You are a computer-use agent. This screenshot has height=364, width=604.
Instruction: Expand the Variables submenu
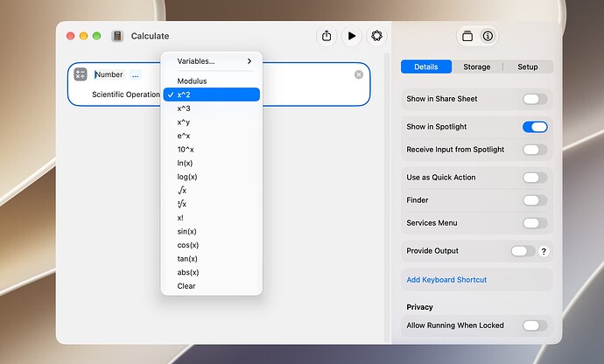pyautogui.click(x=212, y=61)
